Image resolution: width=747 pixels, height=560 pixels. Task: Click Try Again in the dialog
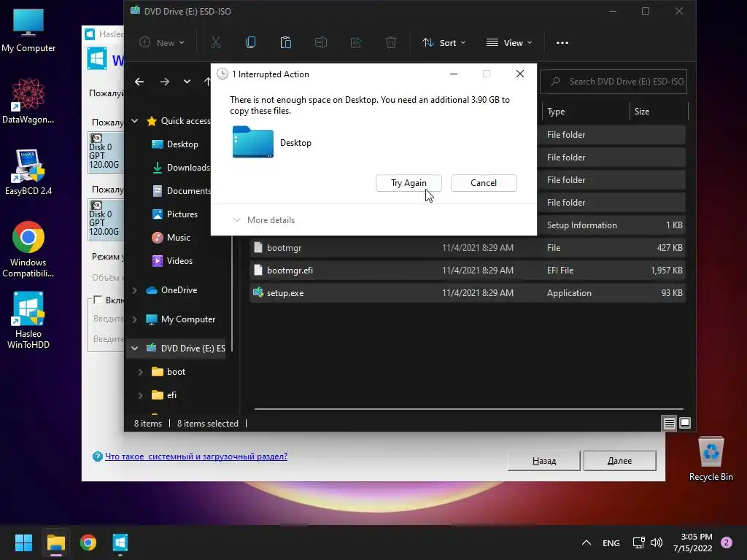[x=409, y=183]
